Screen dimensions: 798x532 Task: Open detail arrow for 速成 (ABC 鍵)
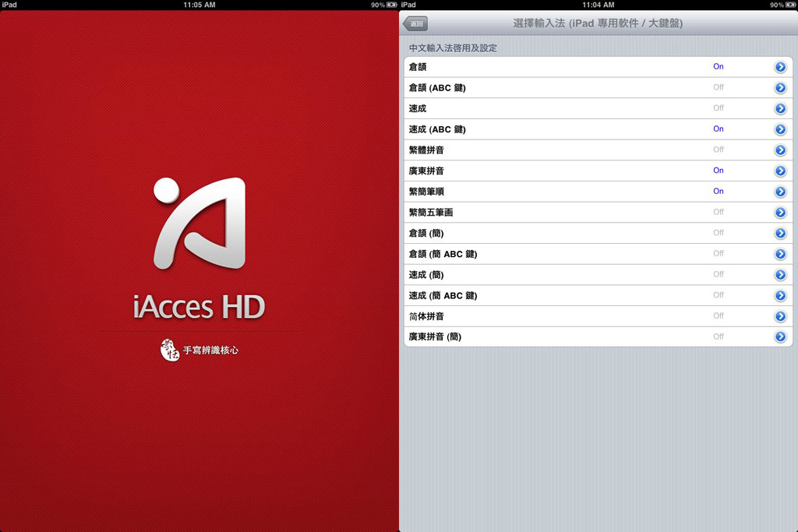(780, 129)
